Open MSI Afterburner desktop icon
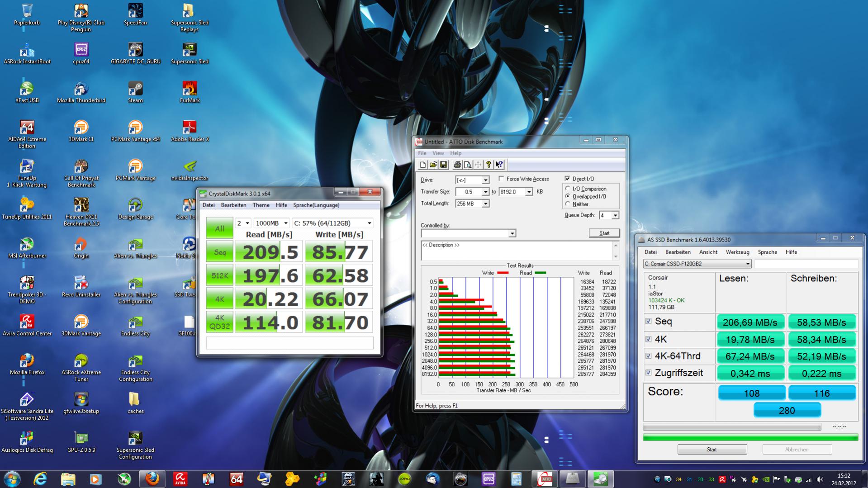The width and height of the screenshot is (868, 488). click(x=27, y=248)
